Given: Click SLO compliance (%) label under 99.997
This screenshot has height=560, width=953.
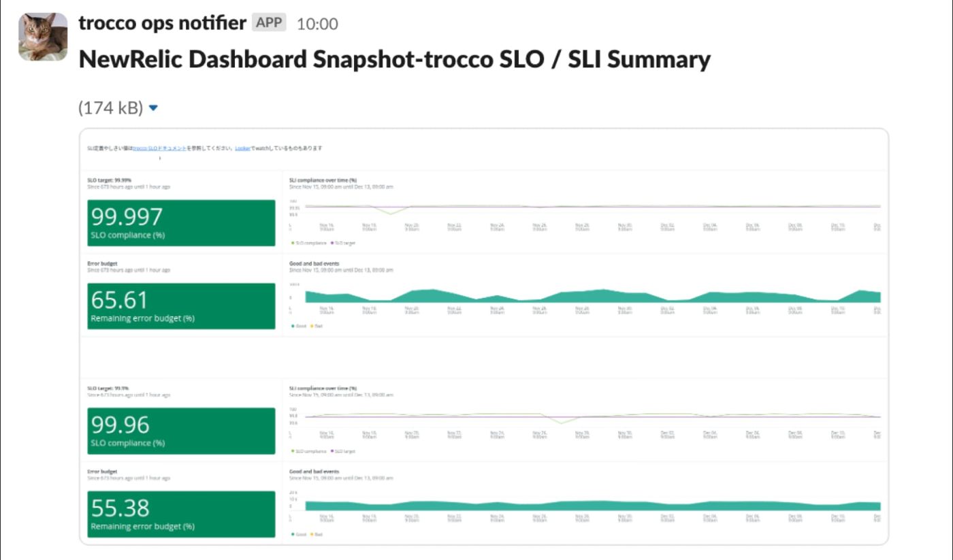Looking at the screenshot, I should 128,235.
